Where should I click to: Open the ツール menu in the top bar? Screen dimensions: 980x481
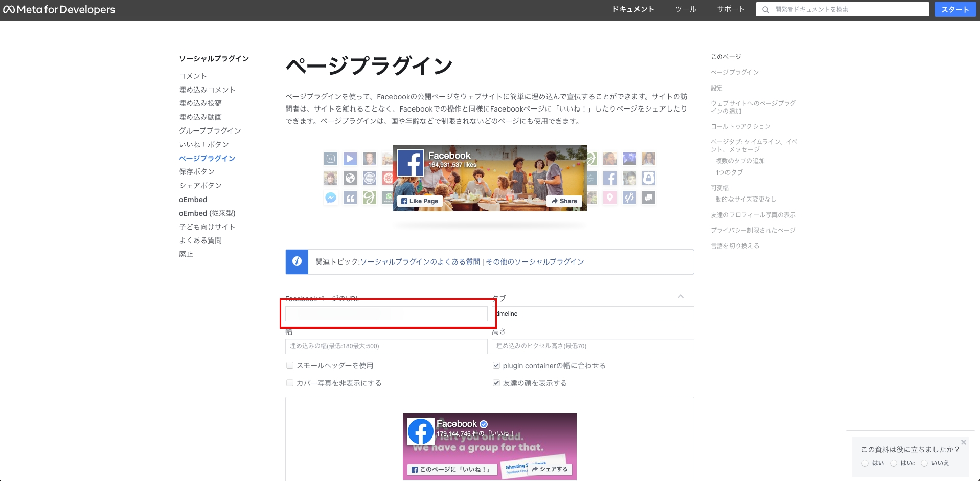(x=685, y=9)
